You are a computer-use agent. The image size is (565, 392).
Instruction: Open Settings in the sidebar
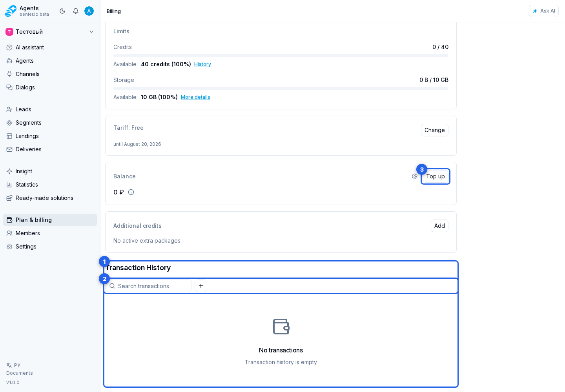[50, 247]
